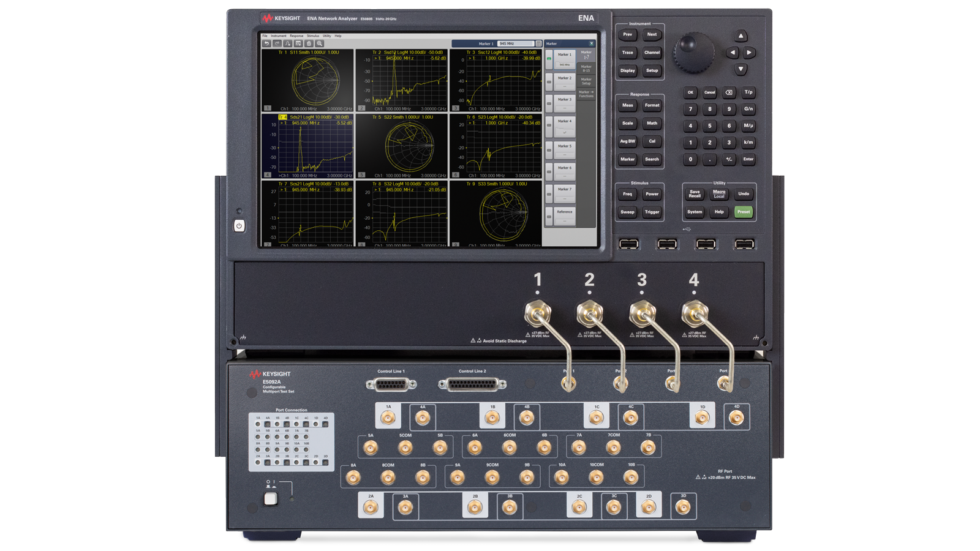This screenshot has width=980, height=551.
Task: Select Marker → Functions in the Marker panel
Action: click(x=586, y=93)
